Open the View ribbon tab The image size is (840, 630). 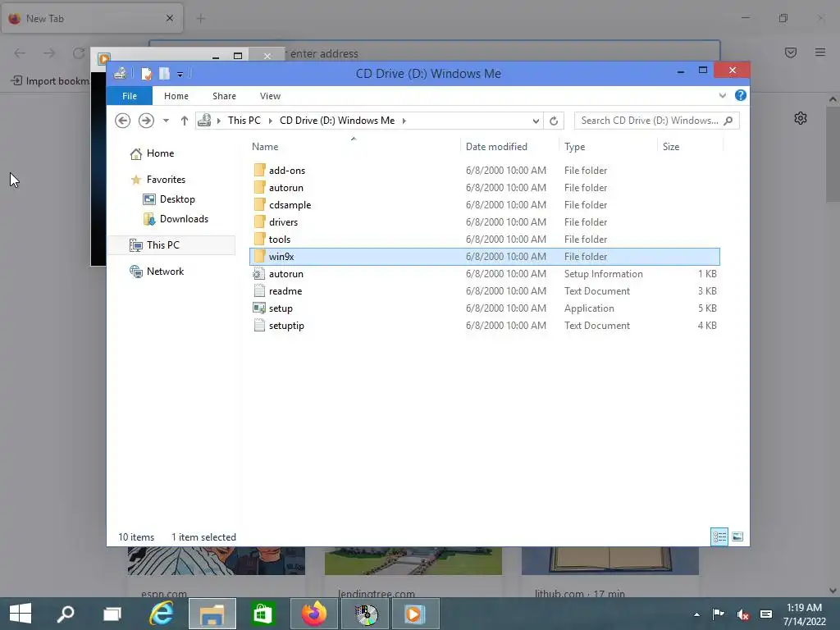pyautogui.click(x=270, y=96)
